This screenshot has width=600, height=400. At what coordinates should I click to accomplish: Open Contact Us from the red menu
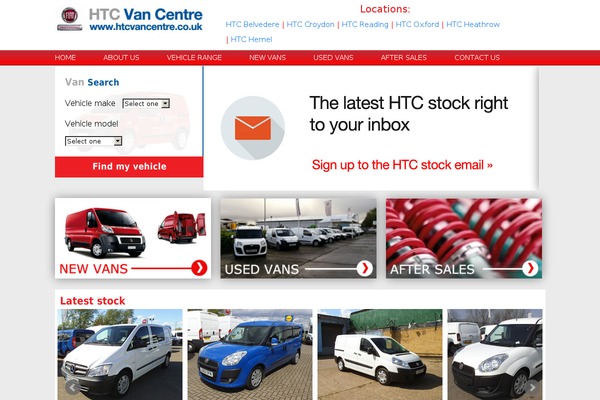point(477,57)
